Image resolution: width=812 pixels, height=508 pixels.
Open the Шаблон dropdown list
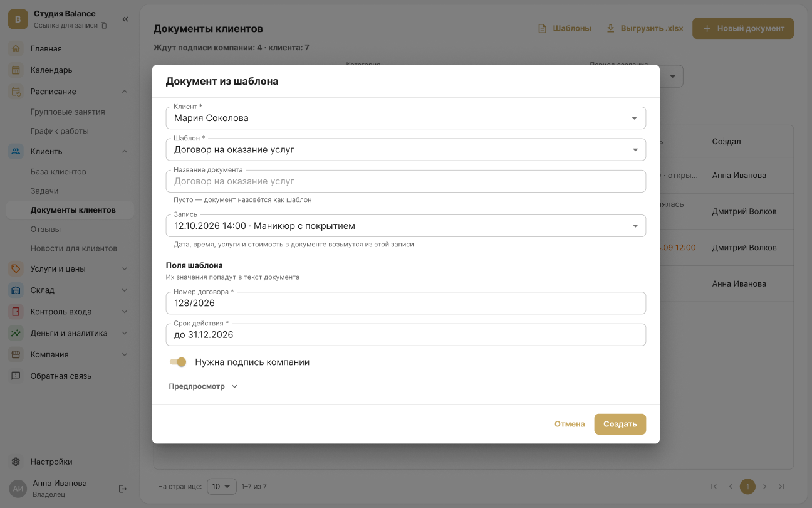[x=406, y=150]
